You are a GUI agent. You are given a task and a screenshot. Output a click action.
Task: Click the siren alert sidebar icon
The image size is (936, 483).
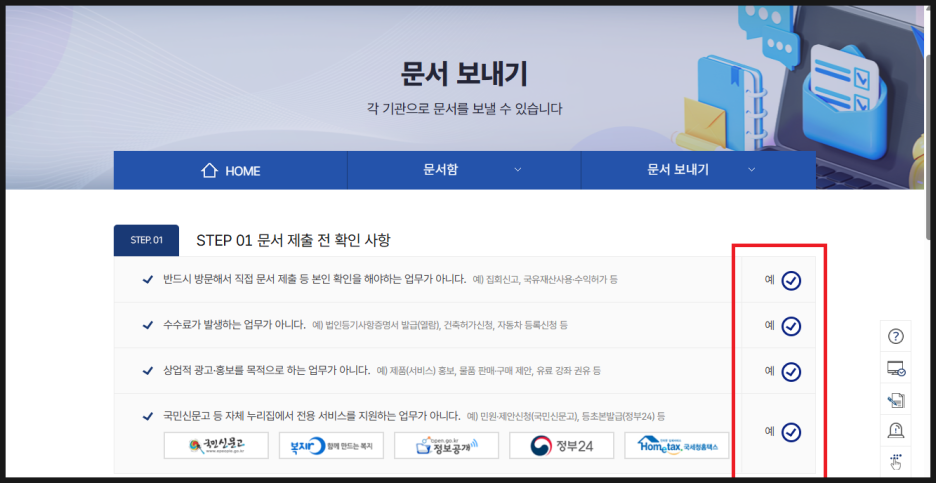pyautogui.click(x=895, y=430)
